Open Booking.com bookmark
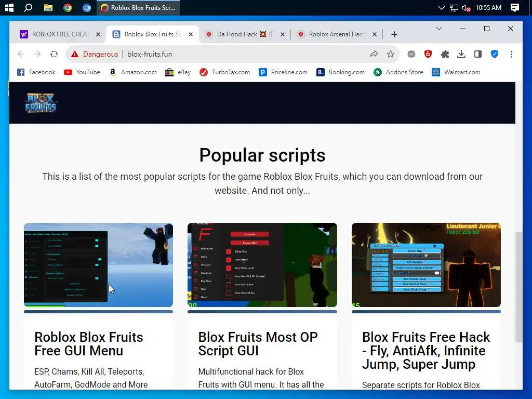This screenshot has height=399, width=532. coord(341,72)
